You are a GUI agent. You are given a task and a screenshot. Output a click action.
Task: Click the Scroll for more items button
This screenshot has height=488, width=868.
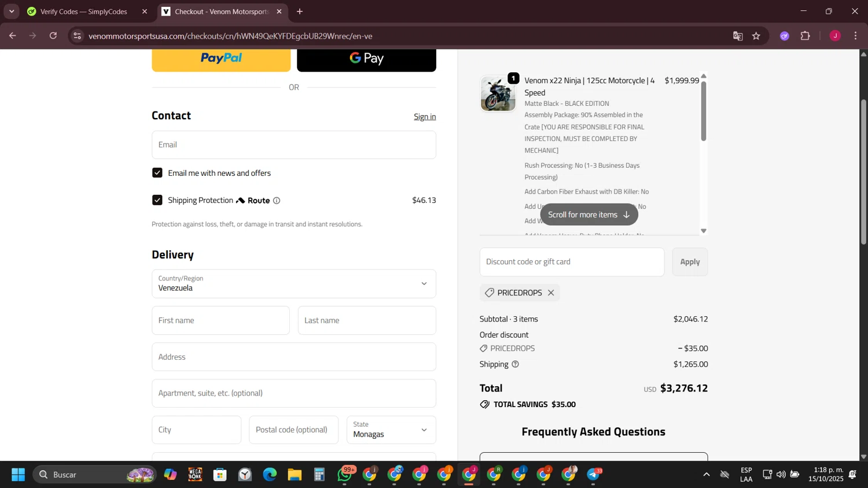(589, 215)
